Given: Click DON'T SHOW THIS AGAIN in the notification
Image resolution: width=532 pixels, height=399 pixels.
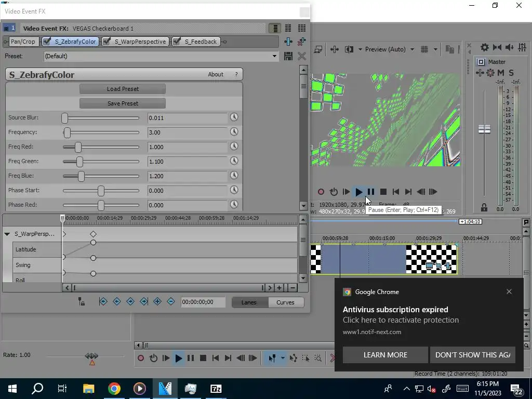Looking at the screenshot, I should (x=473, y=355).
